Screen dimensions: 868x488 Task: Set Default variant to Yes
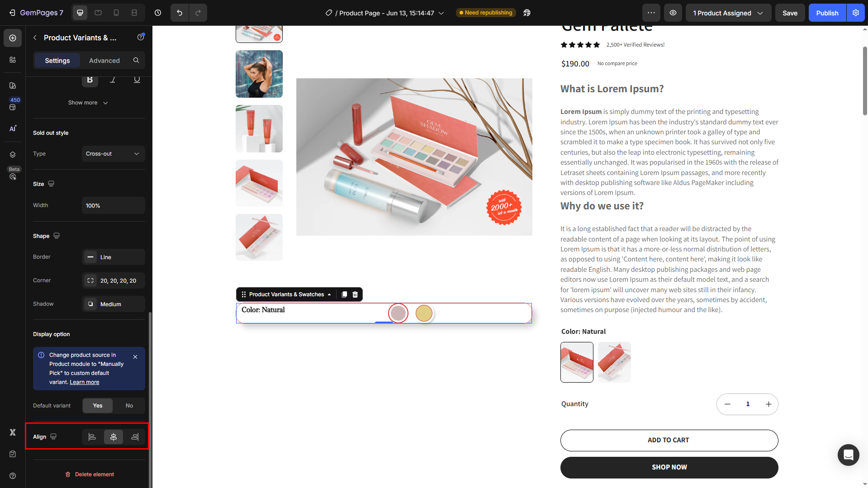[98, 406]
